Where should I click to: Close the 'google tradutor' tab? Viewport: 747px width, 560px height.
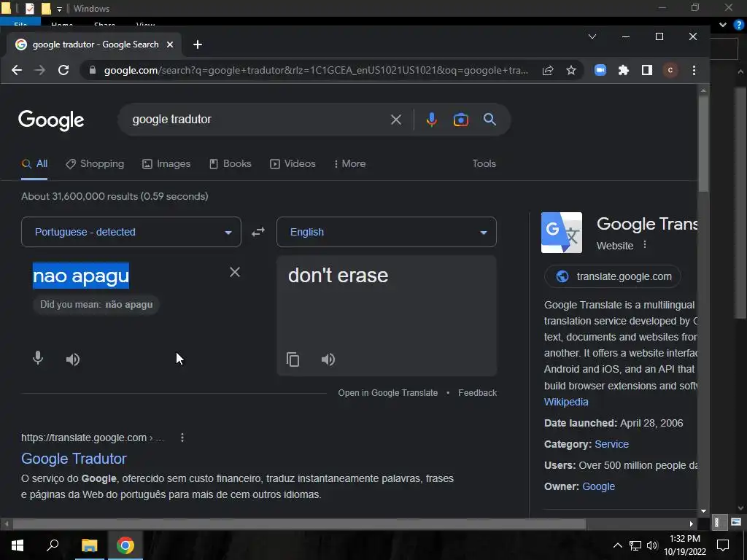169,44
